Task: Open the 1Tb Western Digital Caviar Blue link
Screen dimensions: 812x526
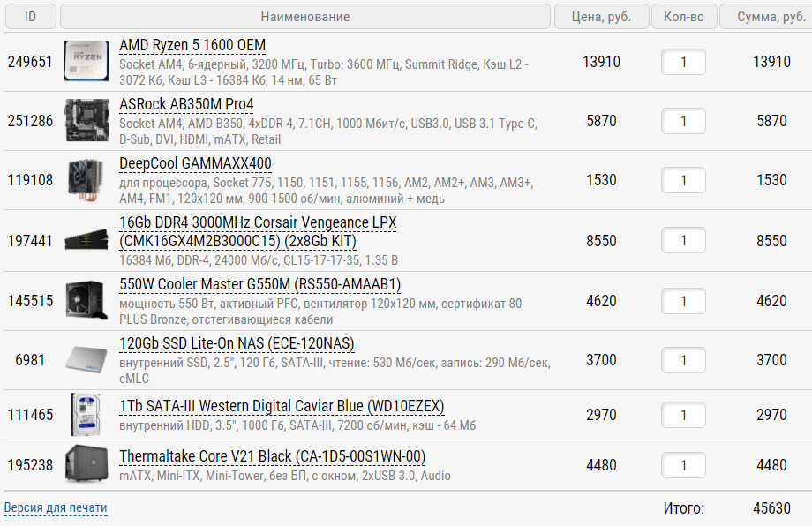Action: (x=282, y=406)
